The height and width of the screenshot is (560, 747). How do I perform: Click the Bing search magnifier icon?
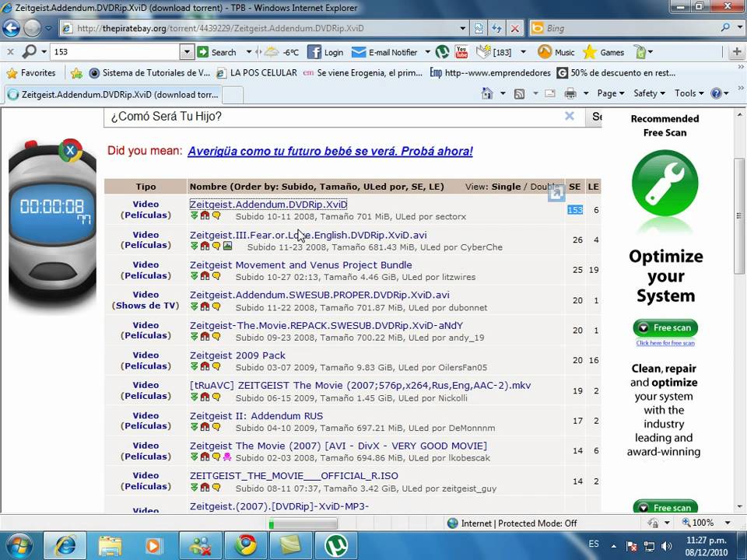coord(725,28)
